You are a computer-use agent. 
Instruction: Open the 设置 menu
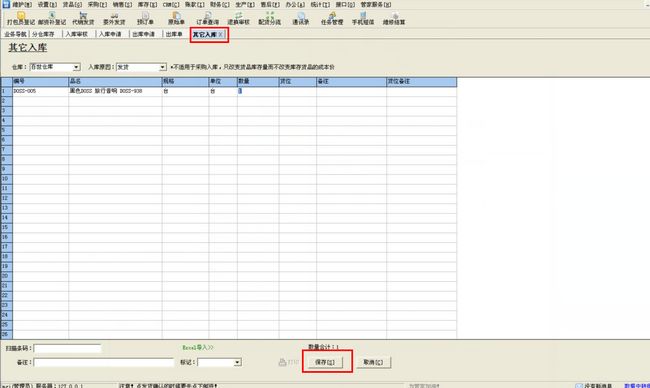point(47,5)
